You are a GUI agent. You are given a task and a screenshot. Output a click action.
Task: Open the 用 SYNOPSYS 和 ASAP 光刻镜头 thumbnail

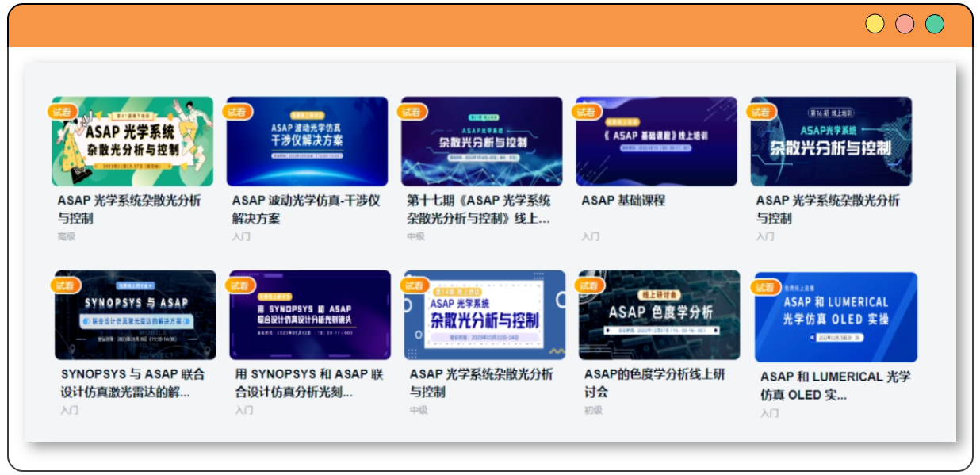click(310, 315)
